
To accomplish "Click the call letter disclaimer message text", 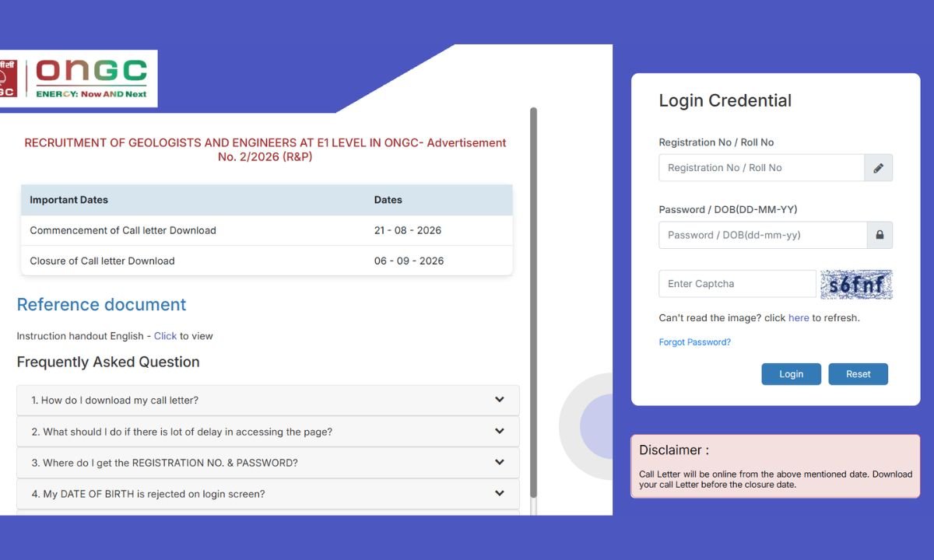I will [x=775, y=479].
